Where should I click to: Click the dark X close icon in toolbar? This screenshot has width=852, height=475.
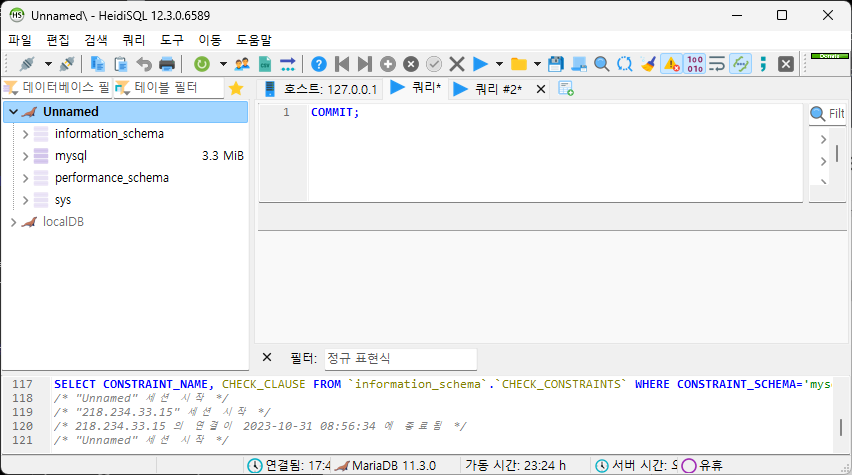786,64
